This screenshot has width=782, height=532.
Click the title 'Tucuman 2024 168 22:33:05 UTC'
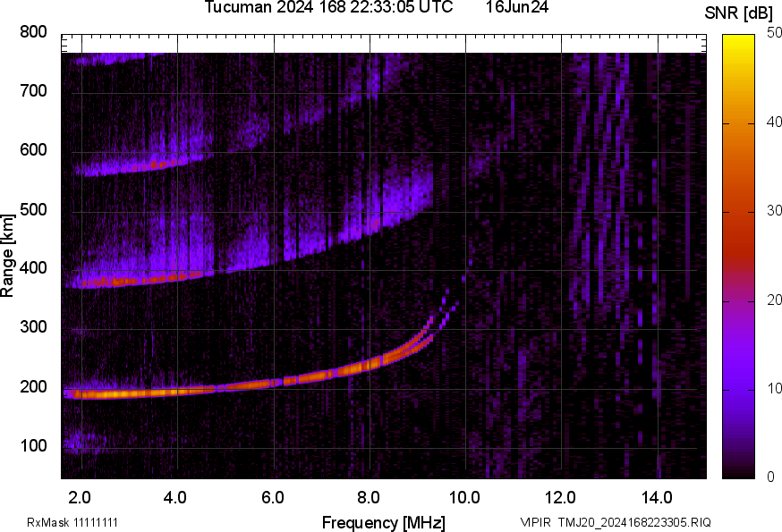coord(328,7)
